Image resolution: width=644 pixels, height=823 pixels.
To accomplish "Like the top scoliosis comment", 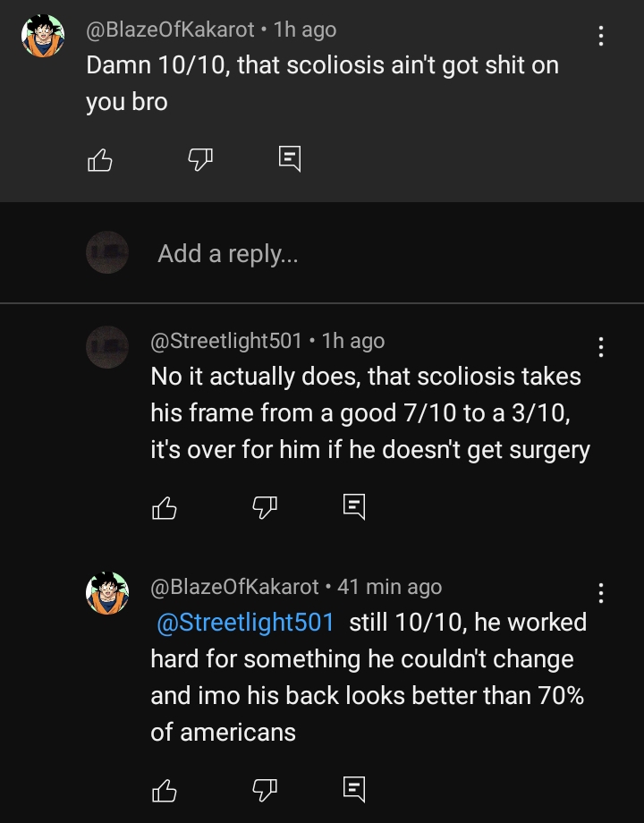I will 100,158.
